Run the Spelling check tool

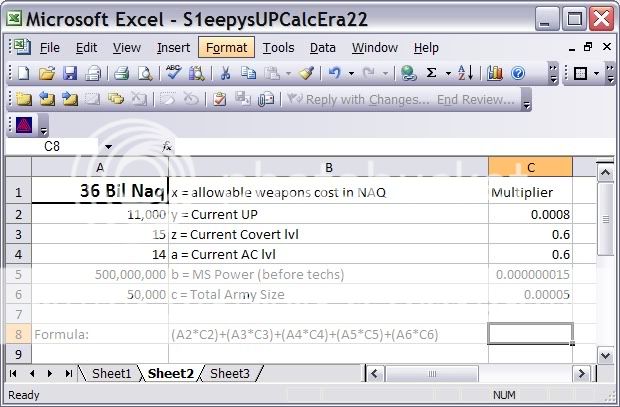click(173, 73)
